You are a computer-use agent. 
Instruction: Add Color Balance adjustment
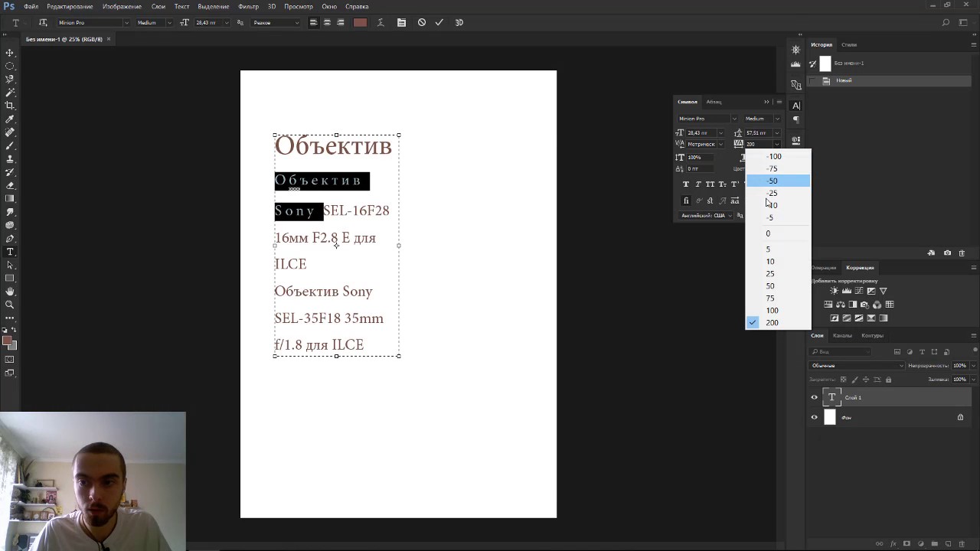[x=841, y=305]
